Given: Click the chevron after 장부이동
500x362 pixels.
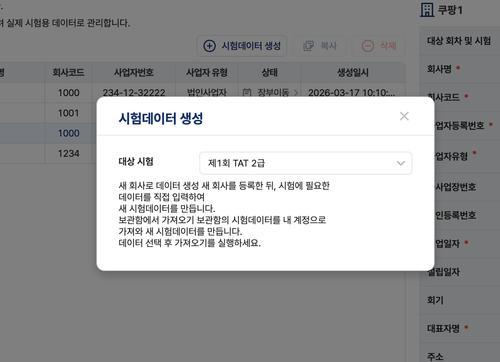Looking at the screenshot, I should point(296,92).
